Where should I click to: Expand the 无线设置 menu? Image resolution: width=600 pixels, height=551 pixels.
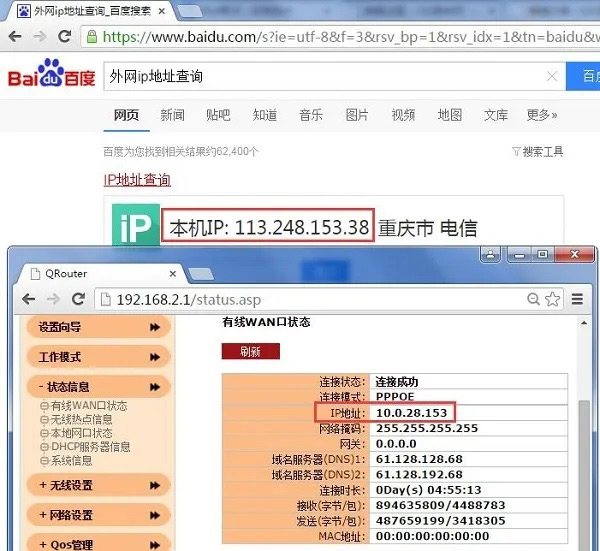click(99, 485)
